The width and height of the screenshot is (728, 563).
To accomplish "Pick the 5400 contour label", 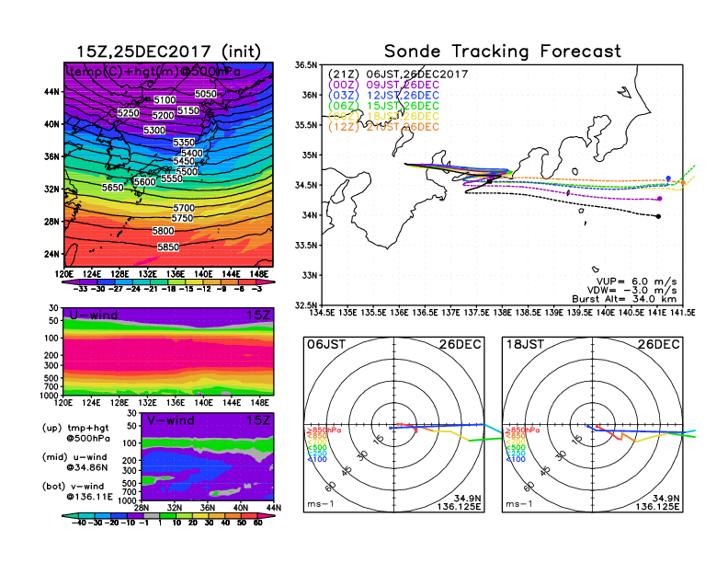I will [x=192, y=153].
